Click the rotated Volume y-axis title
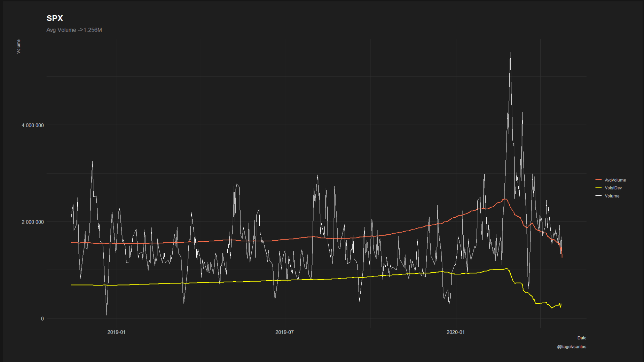The height and width of the screenshot is (362, 644). click(19, 46)
